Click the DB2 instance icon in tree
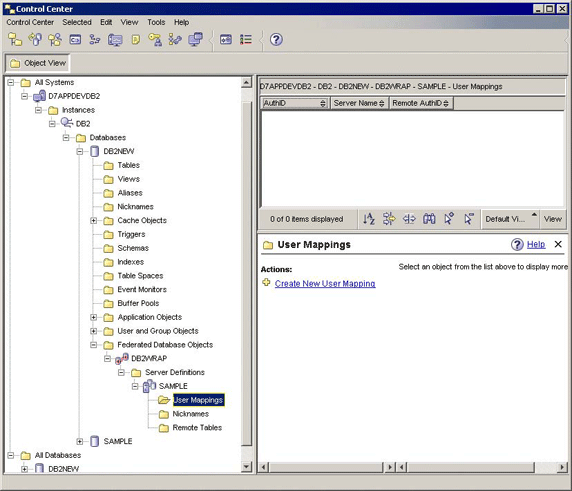572x491 pixels. tap(67, 123)
